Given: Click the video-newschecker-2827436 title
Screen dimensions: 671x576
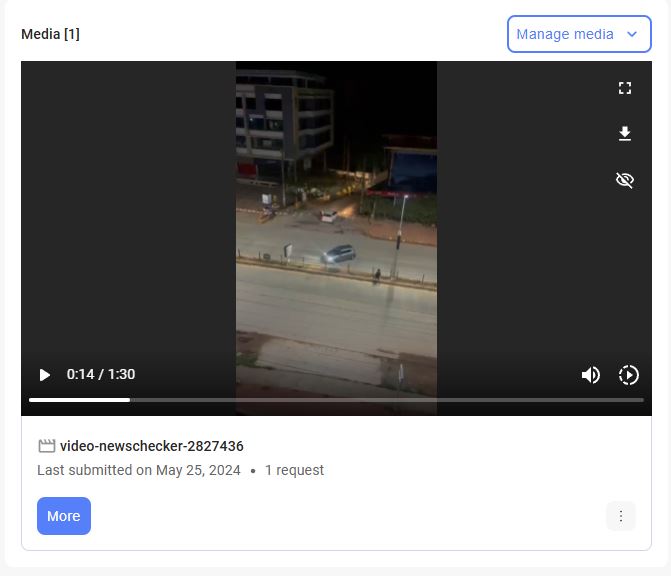Looking at the screenshot, I should coord(151,446).
